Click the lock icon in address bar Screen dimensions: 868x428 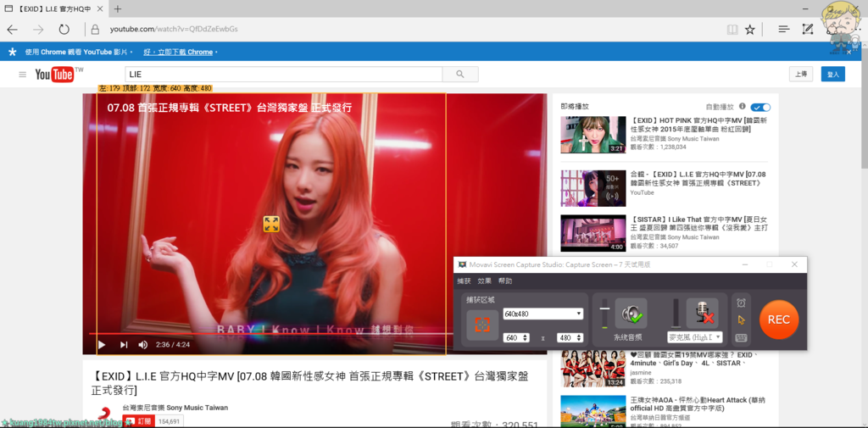click(95, 30)
